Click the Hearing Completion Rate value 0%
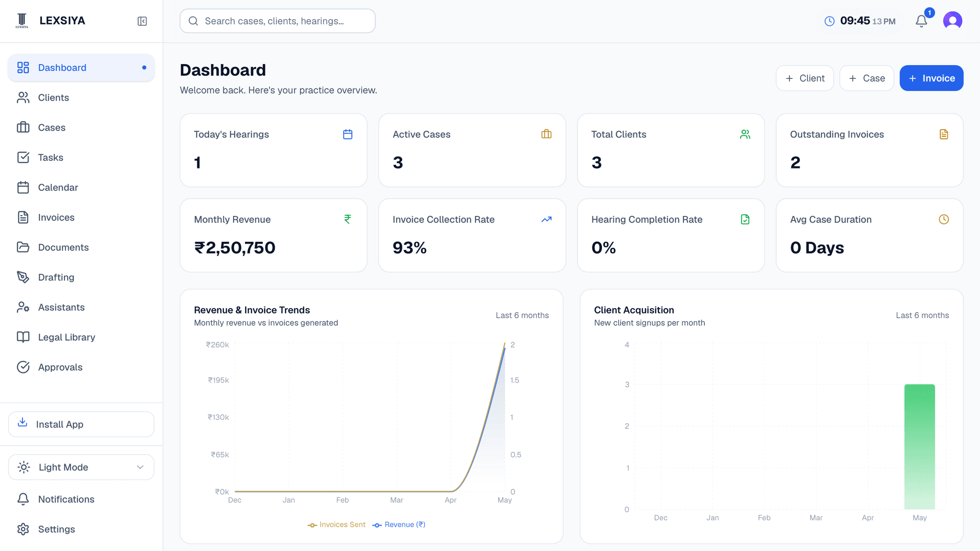Viewport: 980px width, 551px height. pos(603,247)
